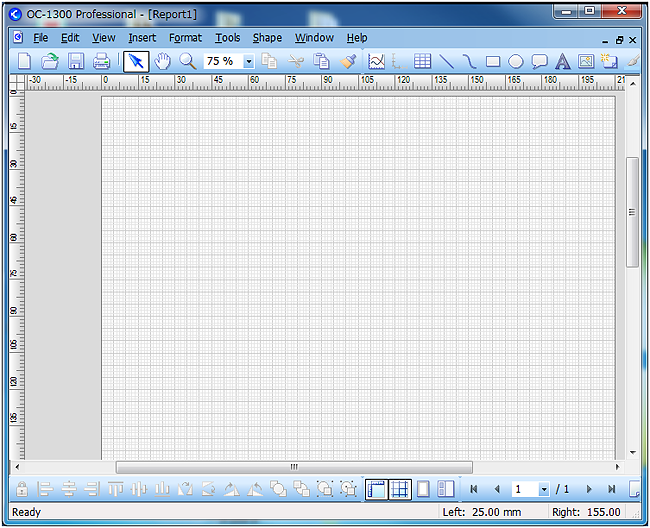
Task: Select the ellipse shape tool
Action: click(x=516, y=62)
